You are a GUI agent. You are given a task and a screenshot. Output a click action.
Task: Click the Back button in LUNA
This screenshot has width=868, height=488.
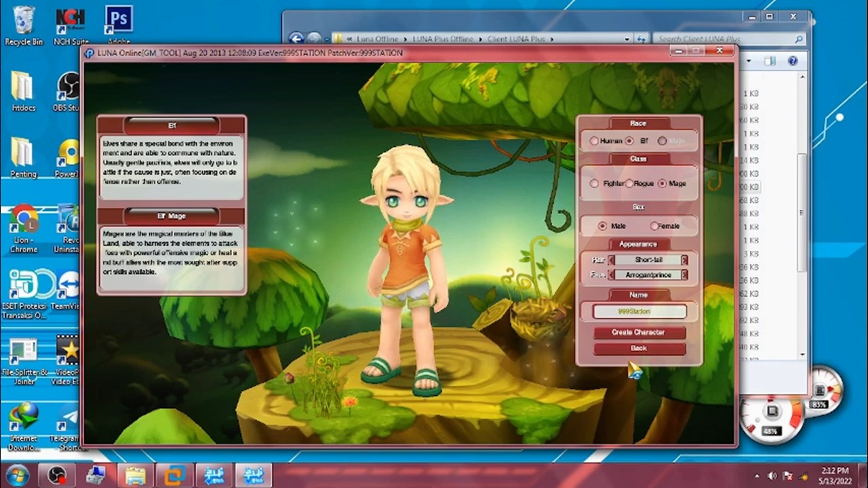tap(639, 348)
